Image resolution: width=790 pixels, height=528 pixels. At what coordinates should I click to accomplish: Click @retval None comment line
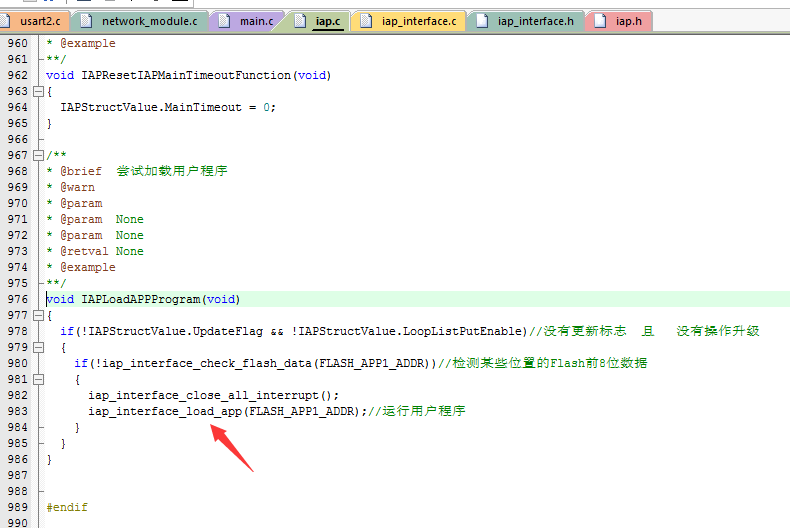pyautogui.click(x=95, y=251)
